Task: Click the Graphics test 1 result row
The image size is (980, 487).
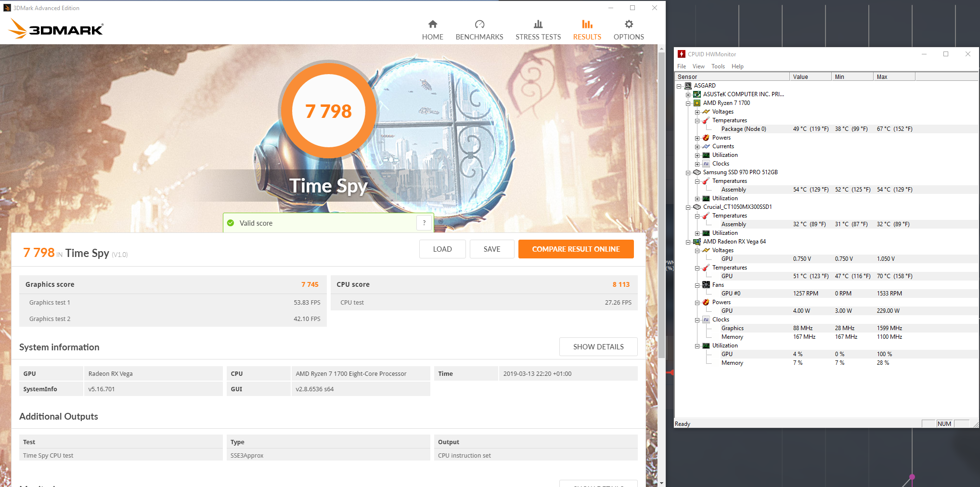Action: coord(173,302)
